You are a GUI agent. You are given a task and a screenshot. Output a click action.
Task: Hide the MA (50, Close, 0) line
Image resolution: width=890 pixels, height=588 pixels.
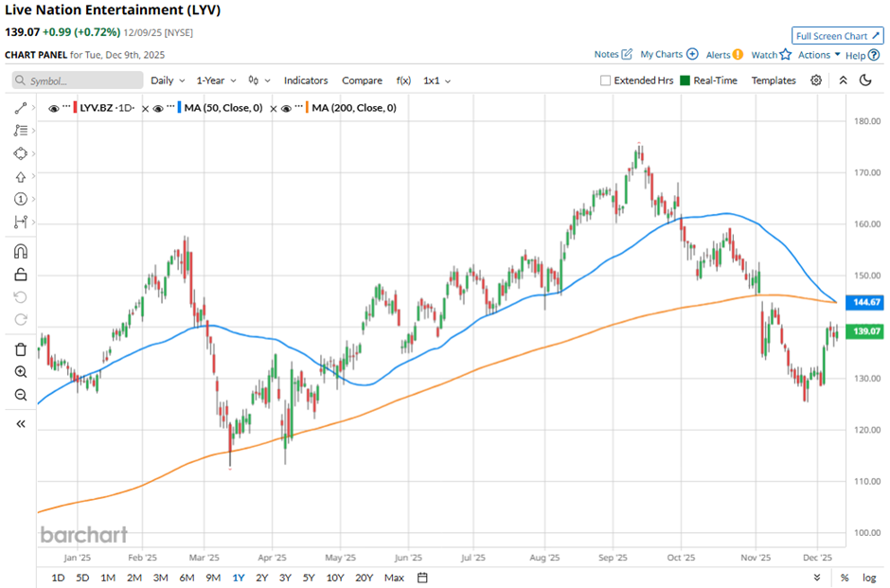click(159, 109)
